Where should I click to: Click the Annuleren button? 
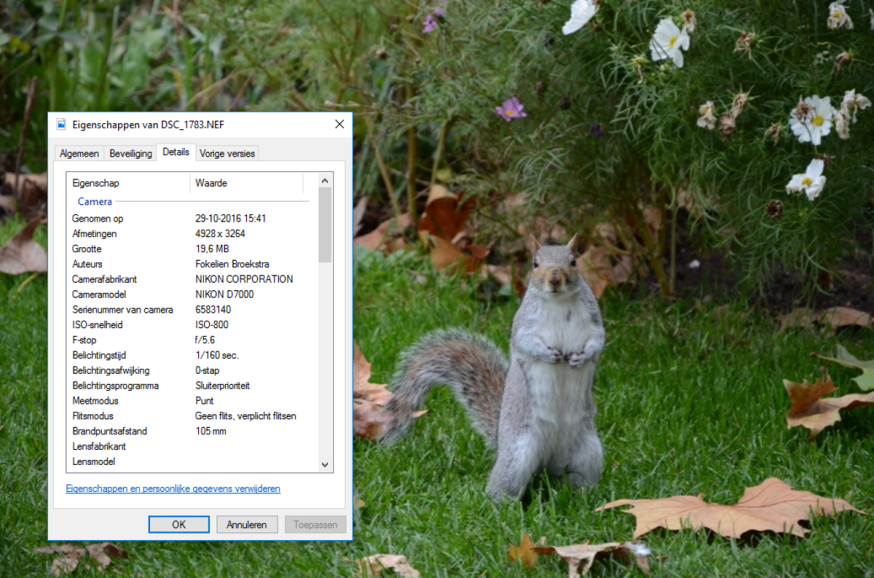pos(247,524)
